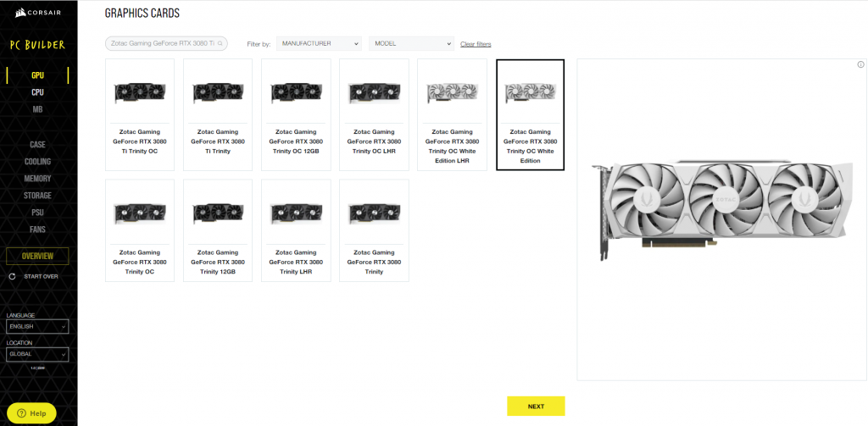Click the large white GPU preview image
868x426 pixels.
[x=722, y=207]
